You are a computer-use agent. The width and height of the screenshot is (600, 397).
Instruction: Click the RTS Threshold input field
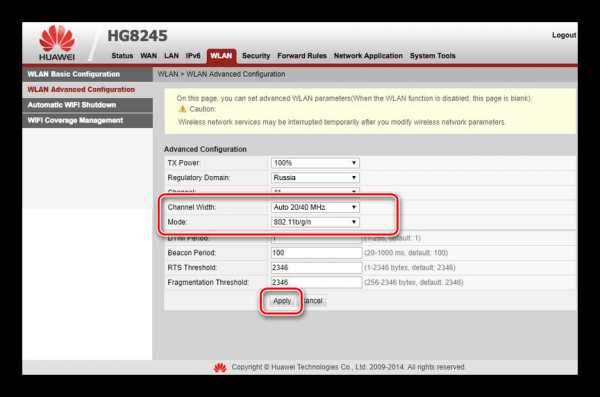[x=316, y=268]
